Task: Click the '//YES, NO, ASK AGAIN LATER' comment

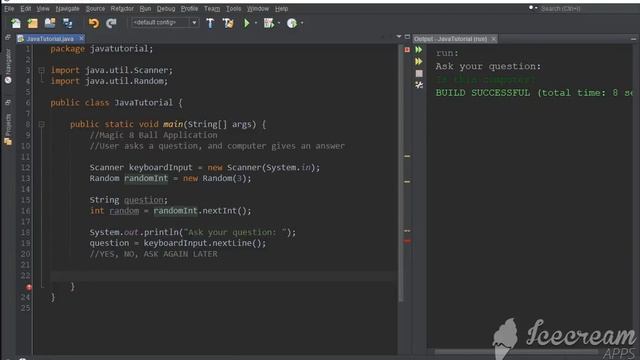Action: click(153, 254)
